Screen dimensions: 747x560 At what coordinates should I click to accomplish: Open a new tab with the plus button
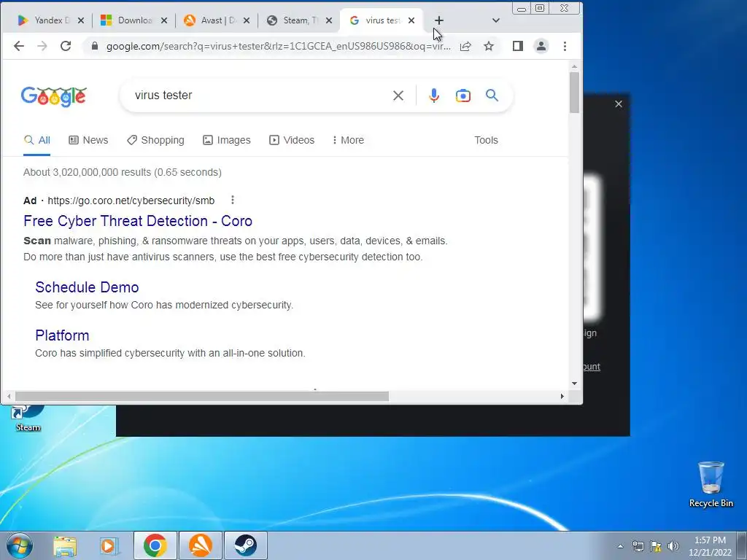pyautogui.click(x=439, y=20)
